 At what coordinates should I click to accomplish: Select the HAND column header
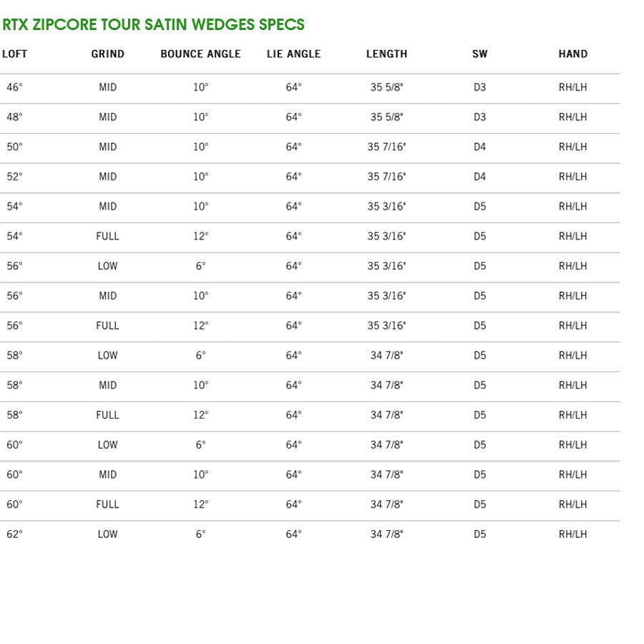[573, 54]
